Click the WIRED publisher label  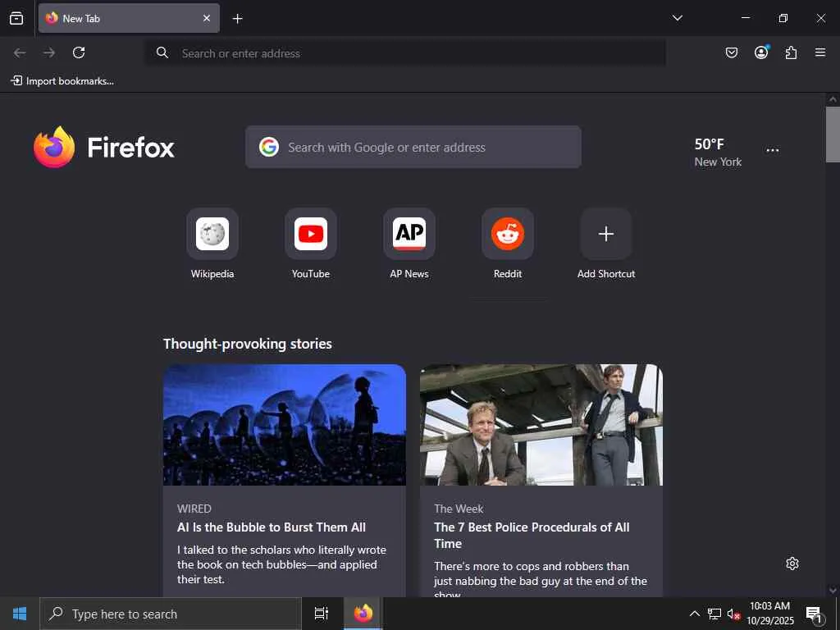click(x=194, y=509)
